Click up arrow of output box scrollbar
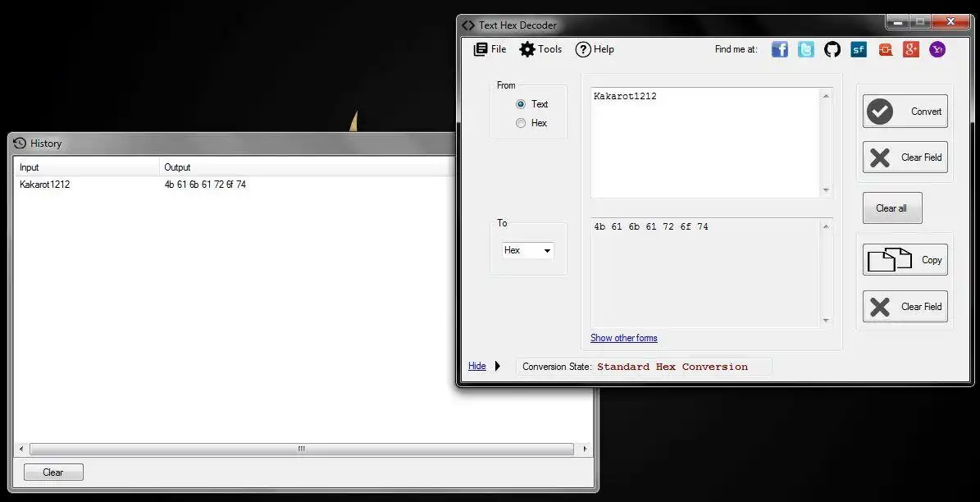Screen dimensions: 980x502 click(827, 226)
